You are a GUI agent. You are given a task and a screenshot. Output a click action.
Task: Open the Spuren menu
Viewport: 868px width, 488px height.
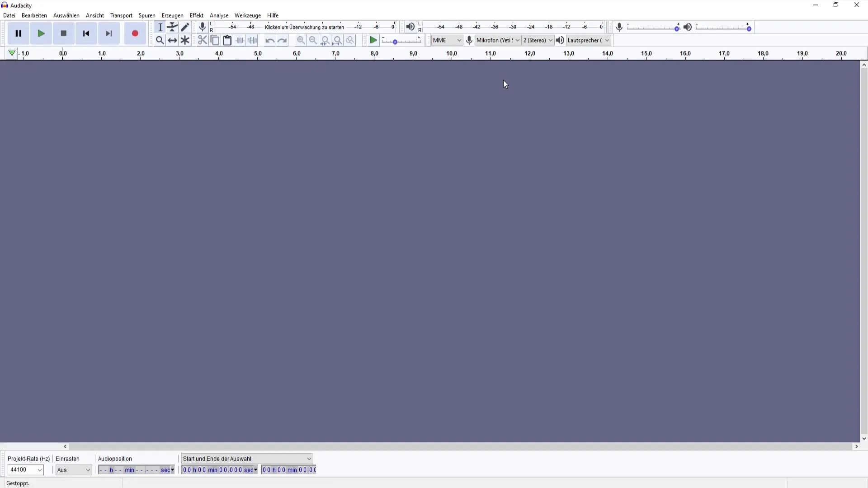click(147, 15)
